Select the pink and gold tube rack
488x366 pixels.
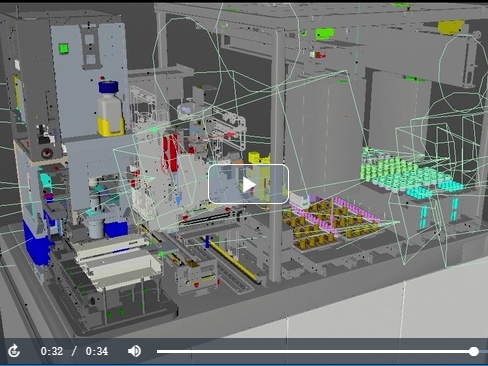point(330,220)
